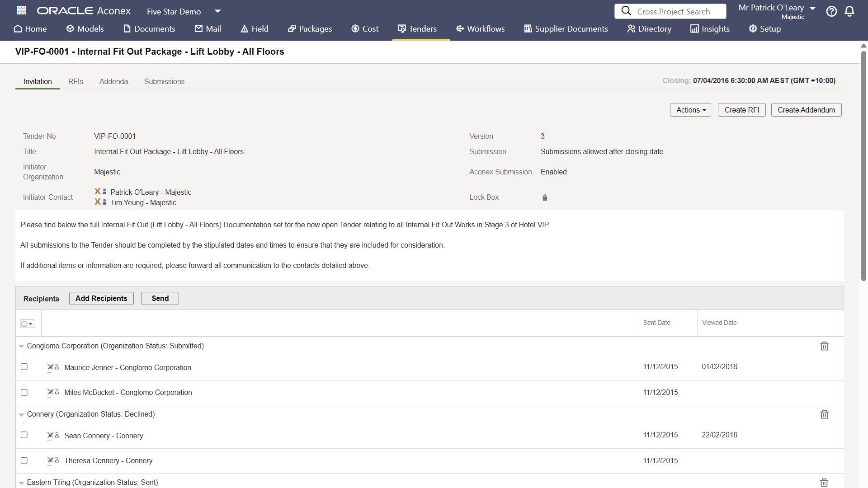Select the Sean Connery checkbox
The width and height of the screenshot is (868, 488).
coord(24,435)
